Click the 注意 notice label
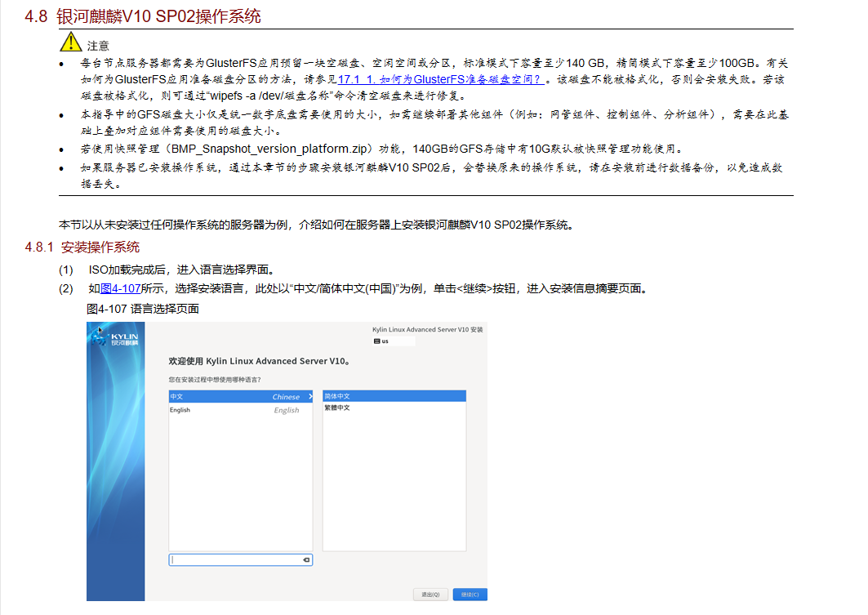This screenshot has height=615, width=868. (x=98, y=46)
